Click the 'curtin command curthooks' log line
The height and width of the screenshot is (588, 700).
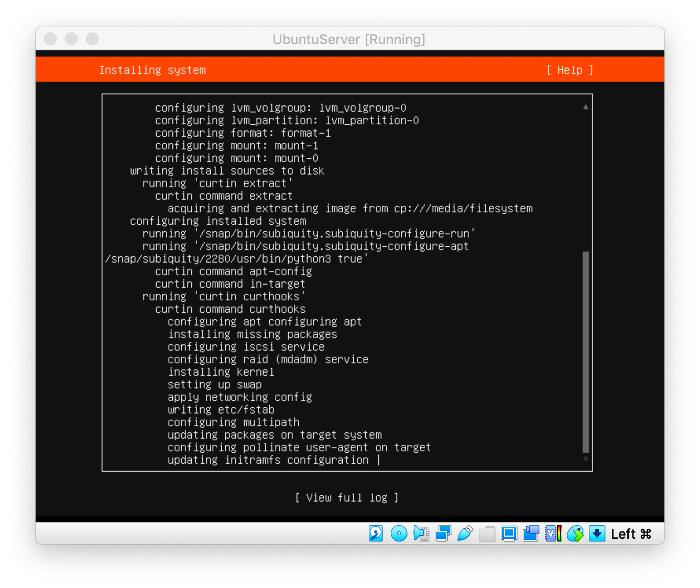(x=231, y=309)
